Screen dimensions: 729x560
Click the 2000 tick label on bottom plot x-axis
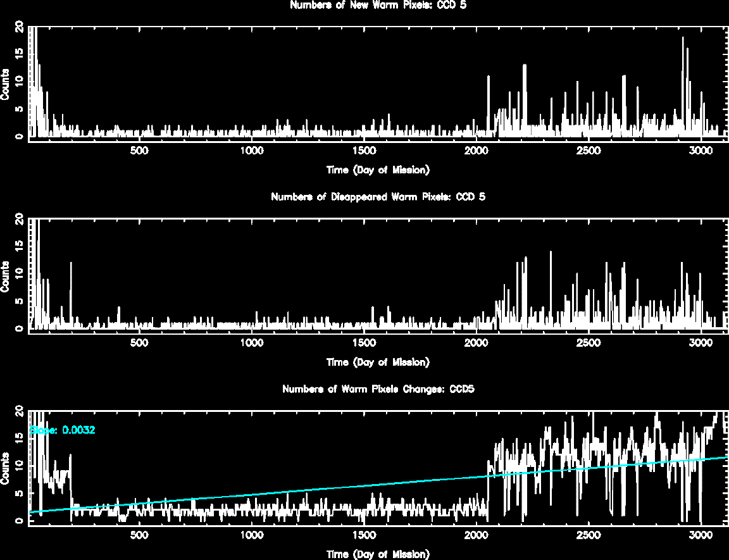click(476, 535)
